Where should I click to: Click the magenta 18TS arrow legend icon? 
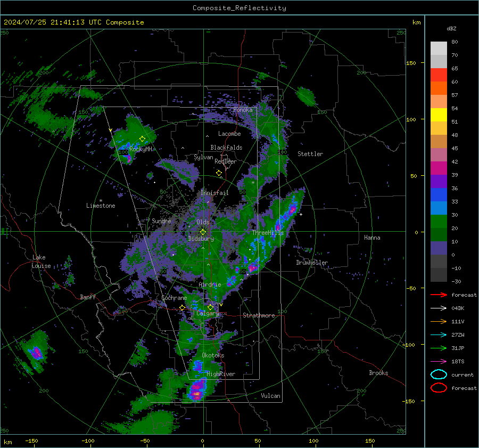pyautogui.click(x=439, y=361)
